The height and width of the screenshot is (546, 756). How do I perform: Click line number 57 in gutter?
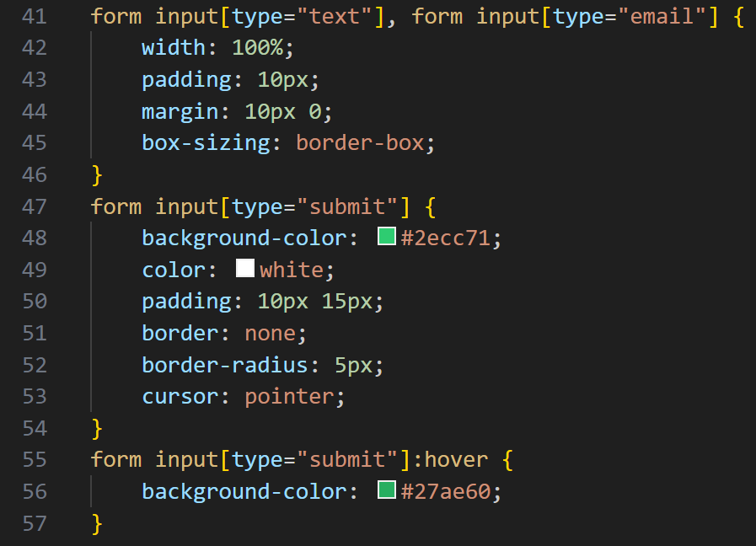(33, 523)
